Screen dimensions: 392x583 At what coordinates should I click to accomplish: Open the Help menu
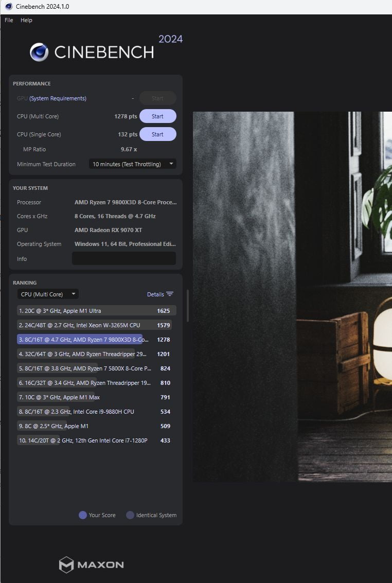(x=26, y=20)
